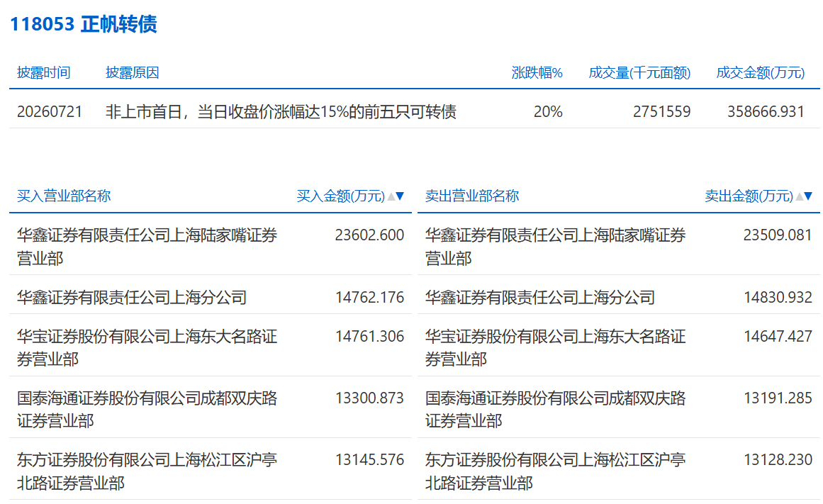This screenshot has height=504, width=823.
Task: Select the 买入金额(万元) column header
Action: [x=341, y=196]
